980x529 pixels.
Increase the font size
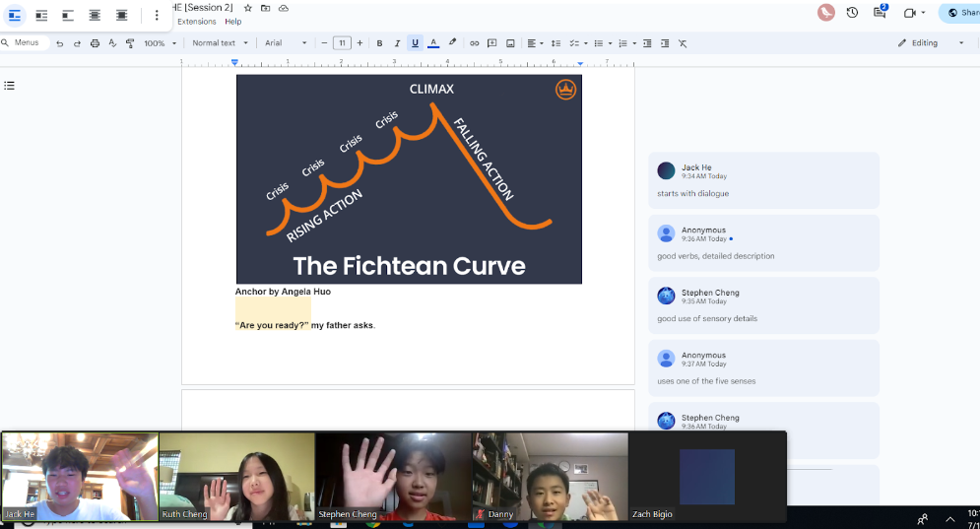359,43
